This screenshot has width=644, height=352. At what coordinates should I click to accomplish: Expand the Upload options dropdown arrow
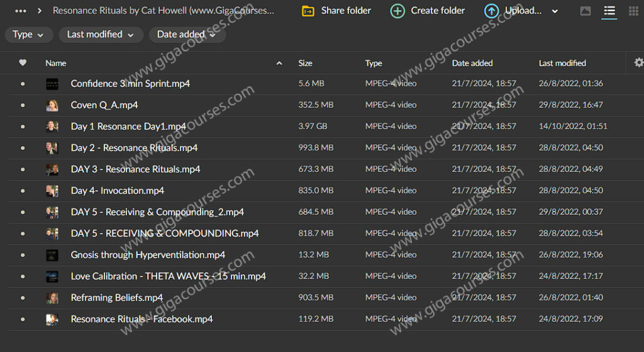pos(555,11)
